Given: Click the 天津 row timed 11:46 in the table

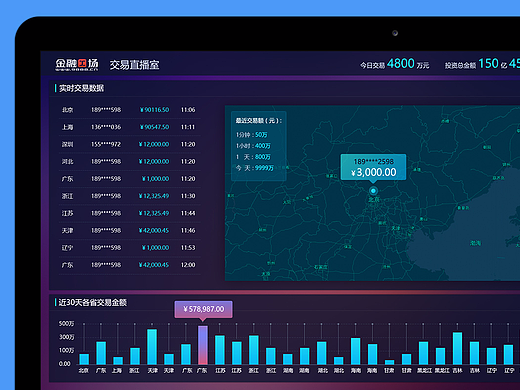Looking at the screenshot, I should [x=129, y=230].
